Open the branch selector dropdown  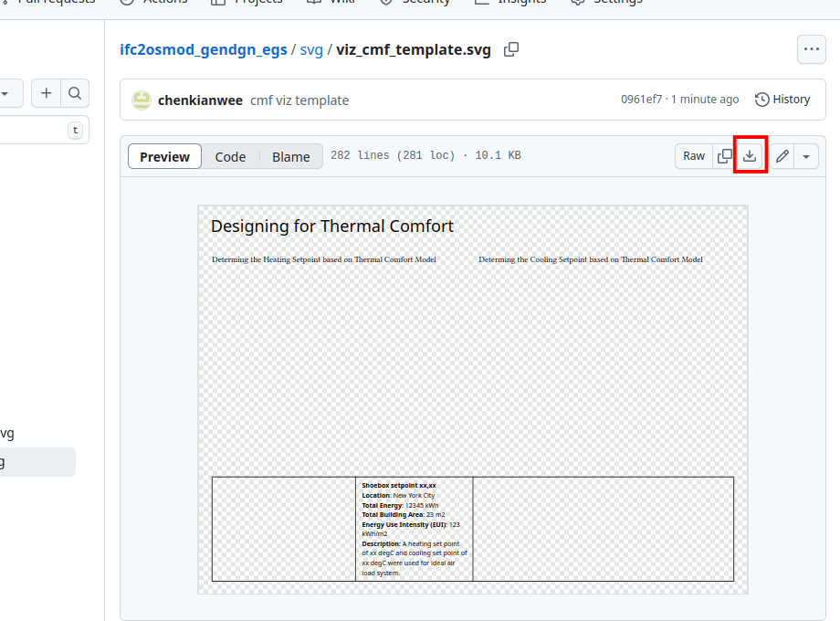pyautogui.click(x=7, y=93)
